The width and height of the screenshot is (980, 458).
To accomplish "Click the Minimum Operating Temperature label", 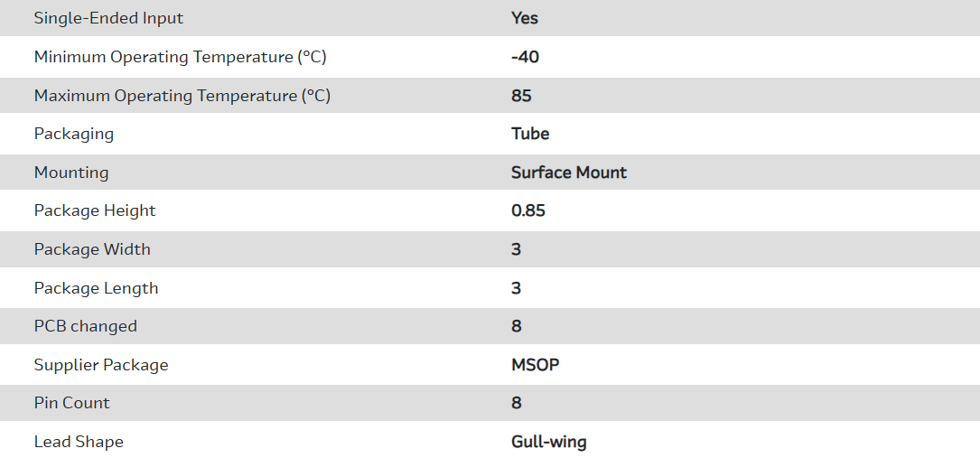I will click(180, 57).
